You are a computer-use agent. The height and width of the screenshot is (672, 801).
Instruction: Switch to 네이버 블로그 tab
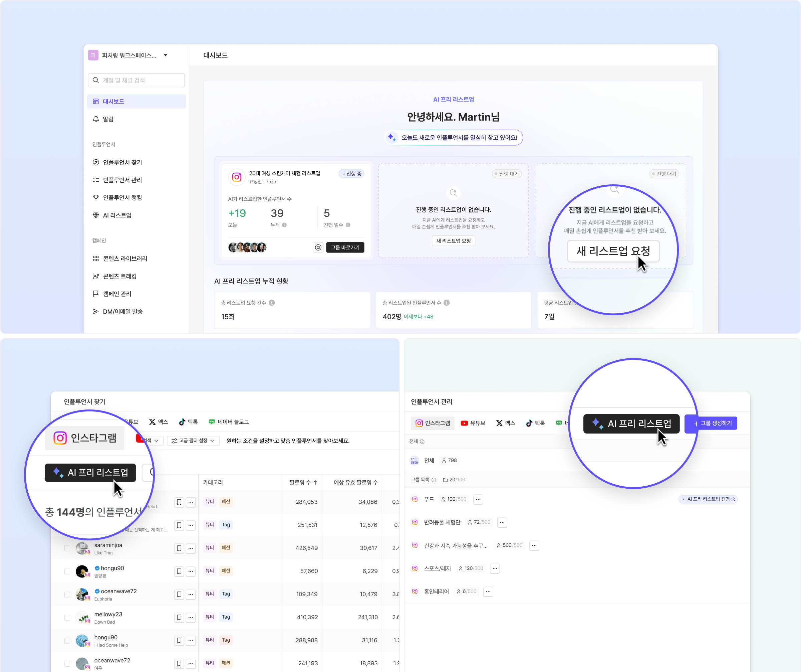229,422
